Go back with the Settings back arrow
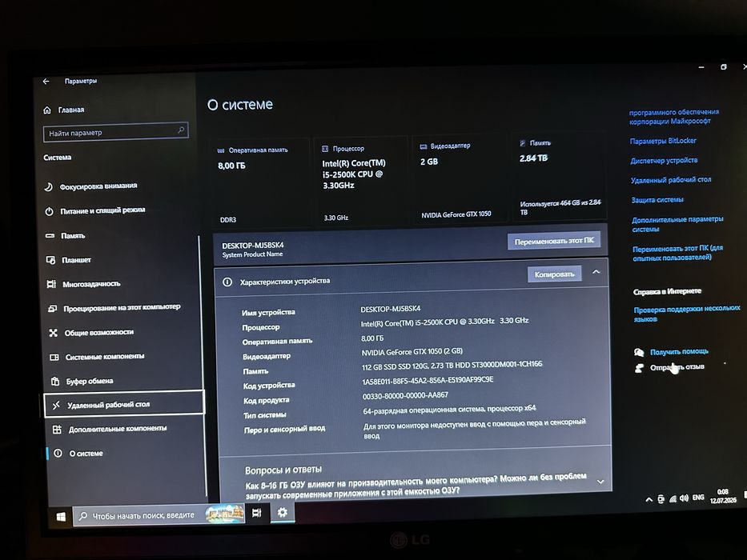Viewport: 747px width, 560px height. point(46,82)
